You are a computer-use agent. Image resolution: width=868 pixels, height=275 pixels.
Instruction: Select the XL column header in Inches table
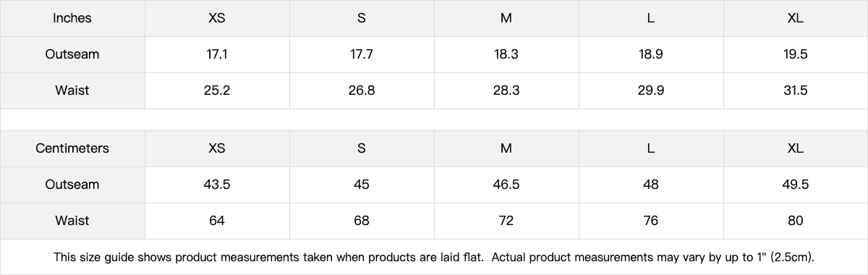[x=796, y=18]
